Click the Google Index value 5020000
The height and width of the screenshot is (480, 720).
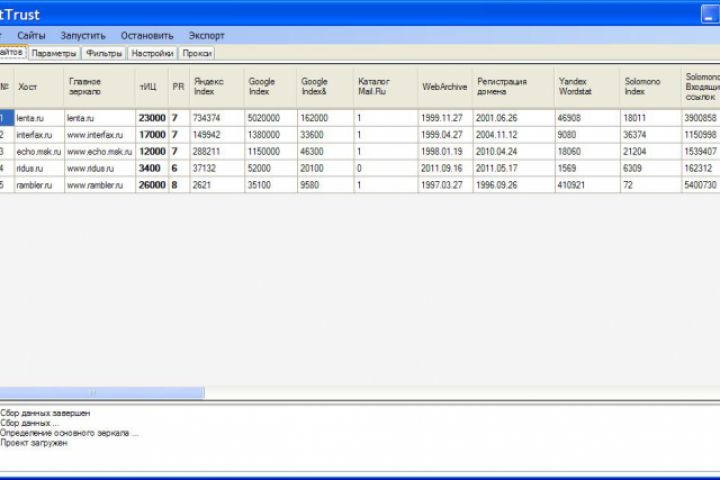[x=271, y=118]
